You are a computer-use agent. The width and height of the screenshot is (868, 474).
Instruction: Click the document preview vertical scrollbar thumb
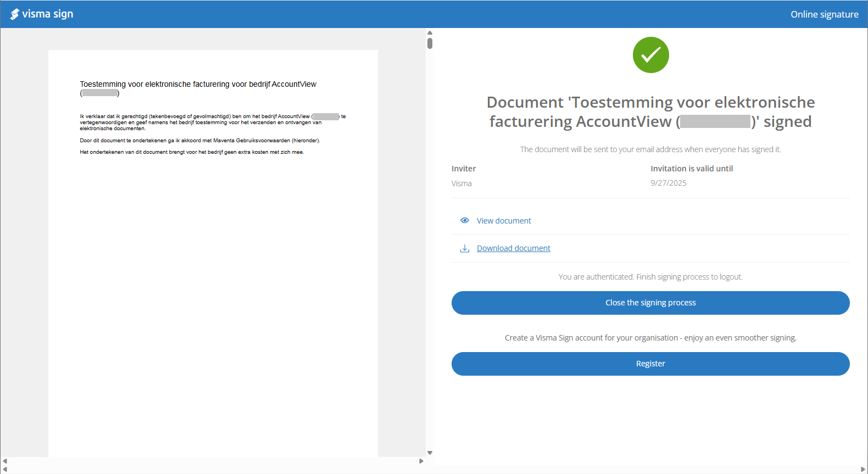click(x=430, y=43)
